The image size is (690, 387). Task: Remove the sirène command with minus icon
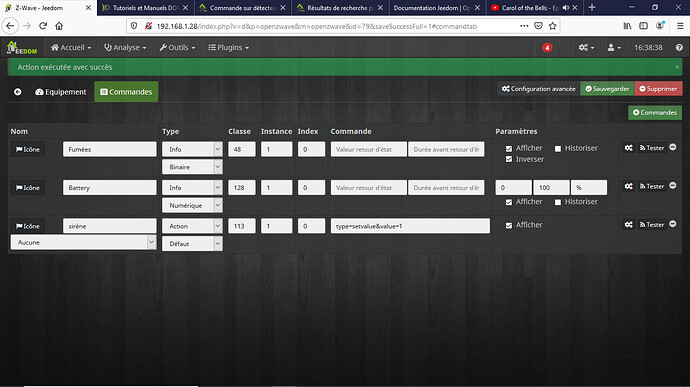coord(673,224)
